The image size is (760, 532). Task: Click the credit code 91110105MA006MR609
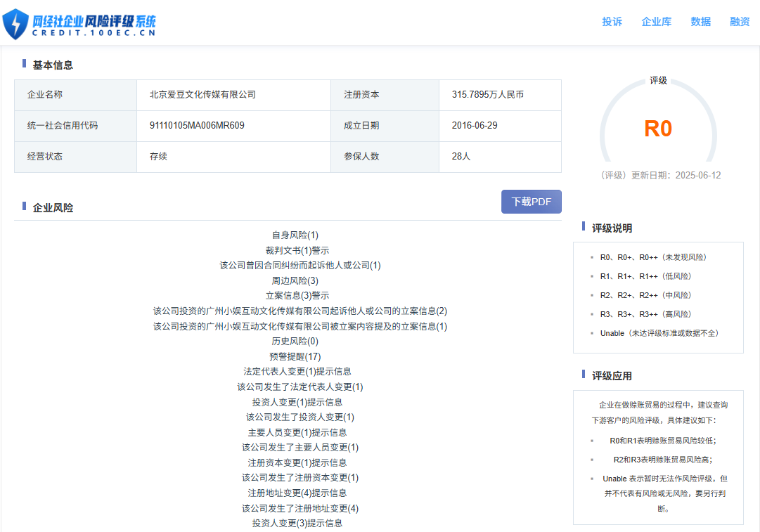click(x=197, y=126)
